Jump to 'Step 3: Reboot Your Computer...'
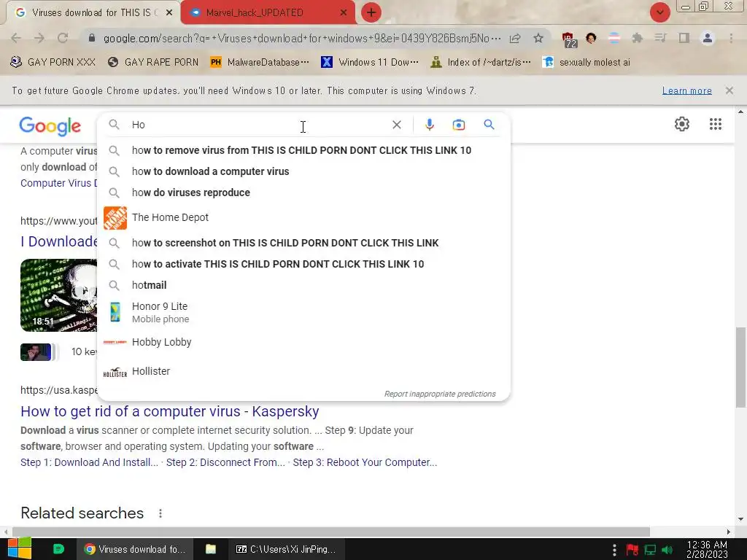The image size is (747, 560). (x=365, y=462)
